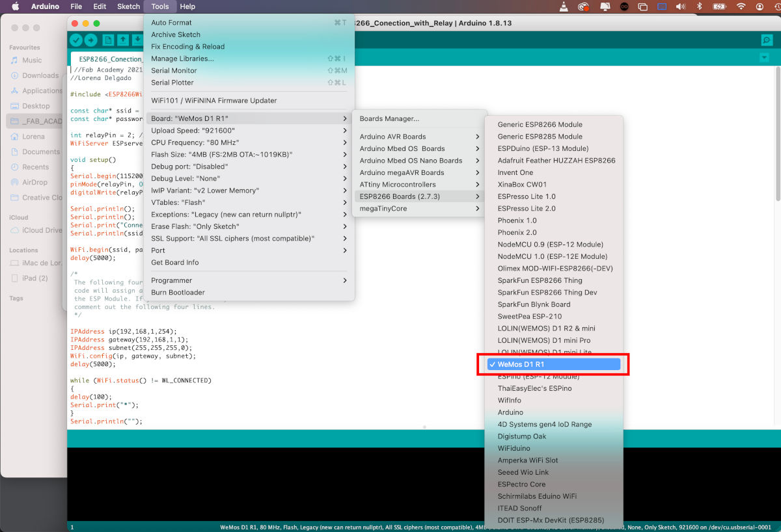The height and width of the screenshot is (532, 781).
Task: Open the Apple menu
Action: pos(16,7)
